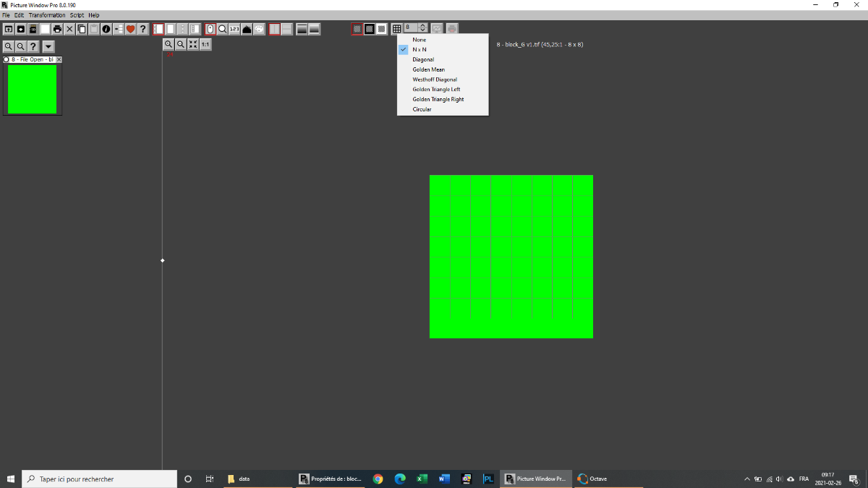
Task: Expand the down-arrow menu in the browser panel
Action: 48,46
